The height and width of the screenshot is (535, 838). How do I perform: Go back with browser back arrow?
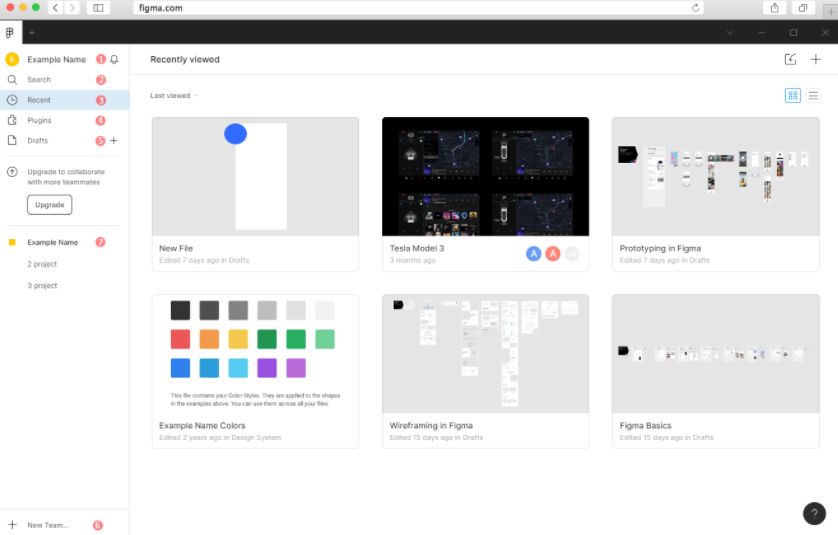click(x=56, y=7)
